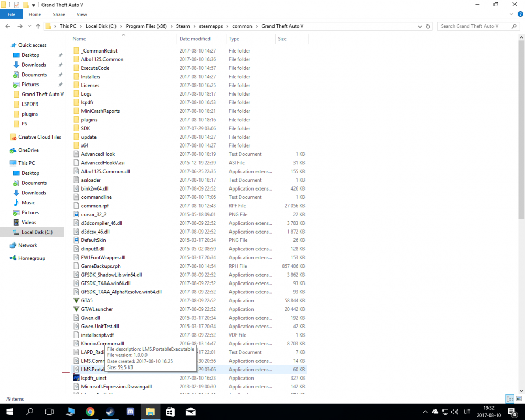Viewport: 525px width, 420px height.
Task: Sort by Name column header
Action: point(79,39)
